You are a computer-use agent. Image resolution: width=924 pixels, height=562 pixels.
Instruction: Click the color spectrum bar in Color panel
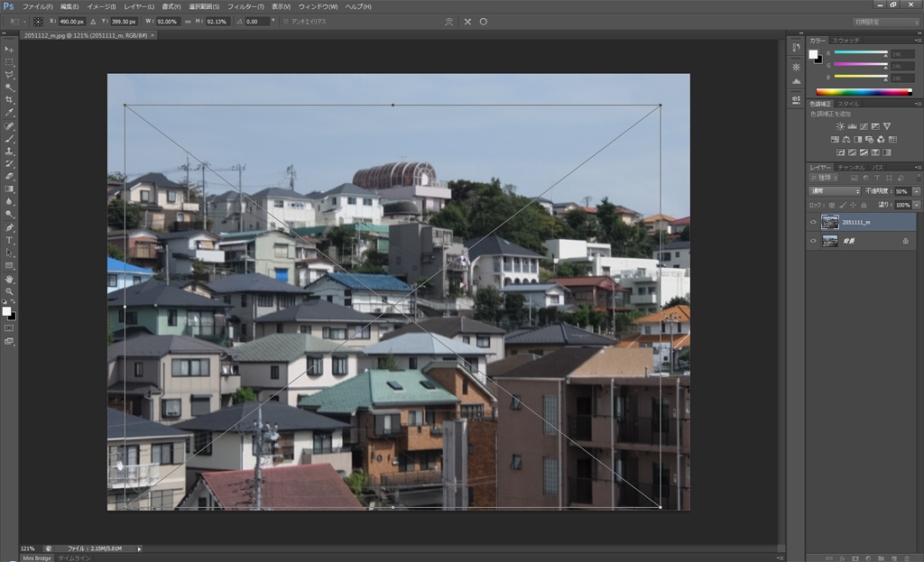click(864, 92)
